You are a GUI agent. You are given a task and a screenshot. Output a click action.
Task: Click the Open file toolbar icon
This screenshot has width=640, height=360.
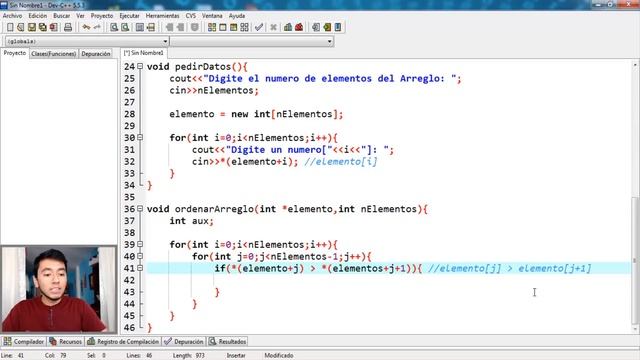pos(21,27)
